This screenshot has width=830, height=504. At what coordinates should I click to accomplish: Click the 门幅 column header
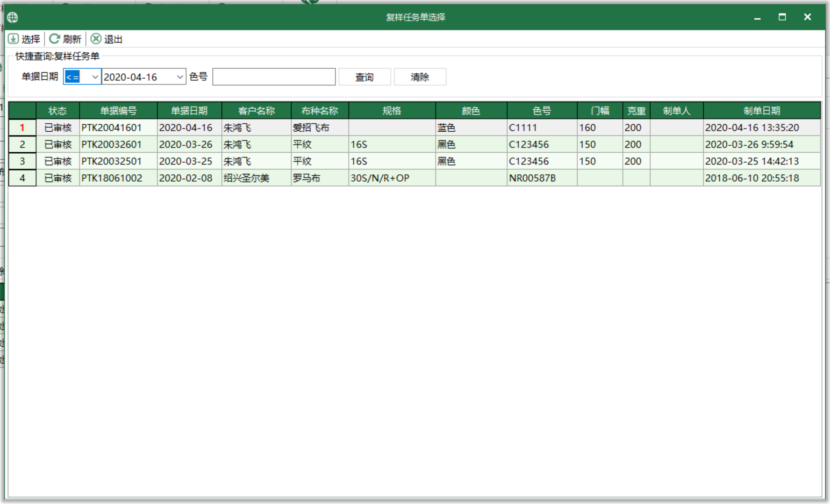600,111
